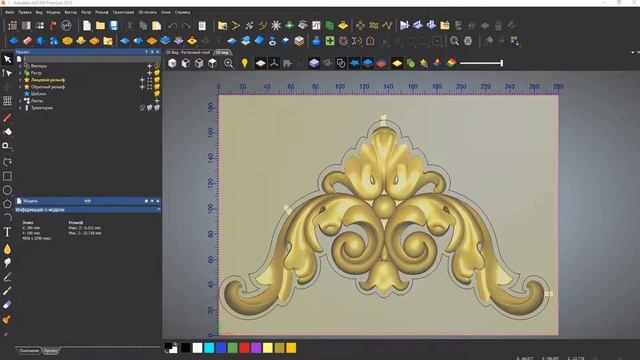The width and height of the screenshot is (640, 360).
Task: Click the first cube isometric view icon
Action: [x=172, y=63]
